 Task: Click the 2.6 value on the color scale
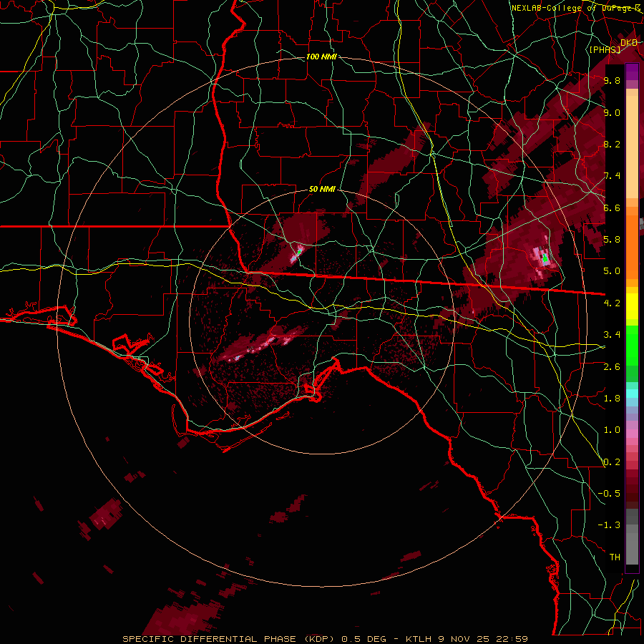[x=612, y=366]
